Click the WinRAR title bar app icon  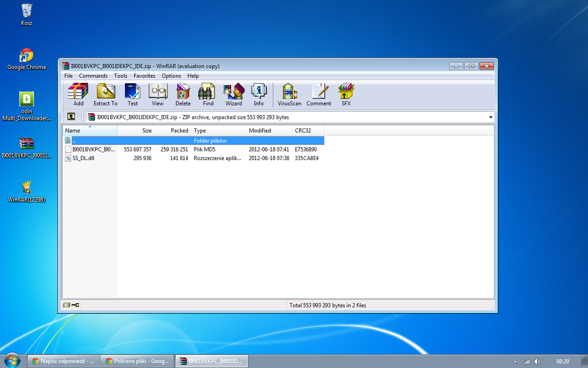coord(66,66)
